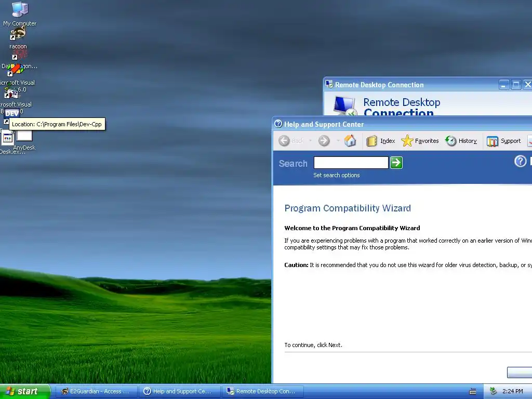Select the AnyDesk desktop icon
Screen dimensions: 532x399
tap(24, 140)
